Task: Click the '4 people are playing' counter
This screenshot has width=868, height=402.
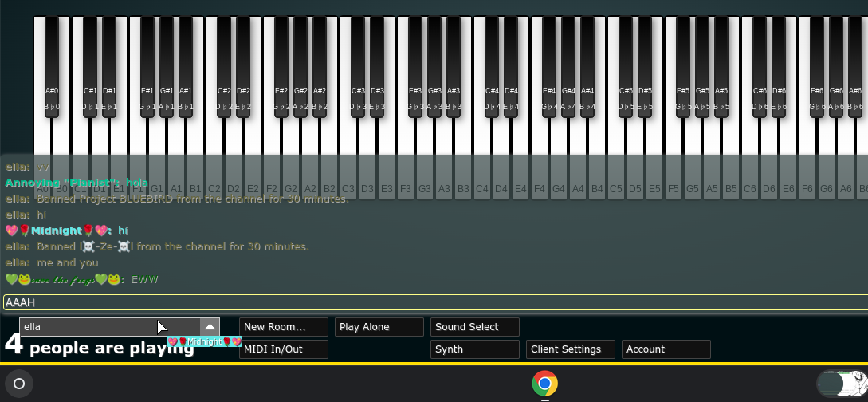Action: point(100,346)
